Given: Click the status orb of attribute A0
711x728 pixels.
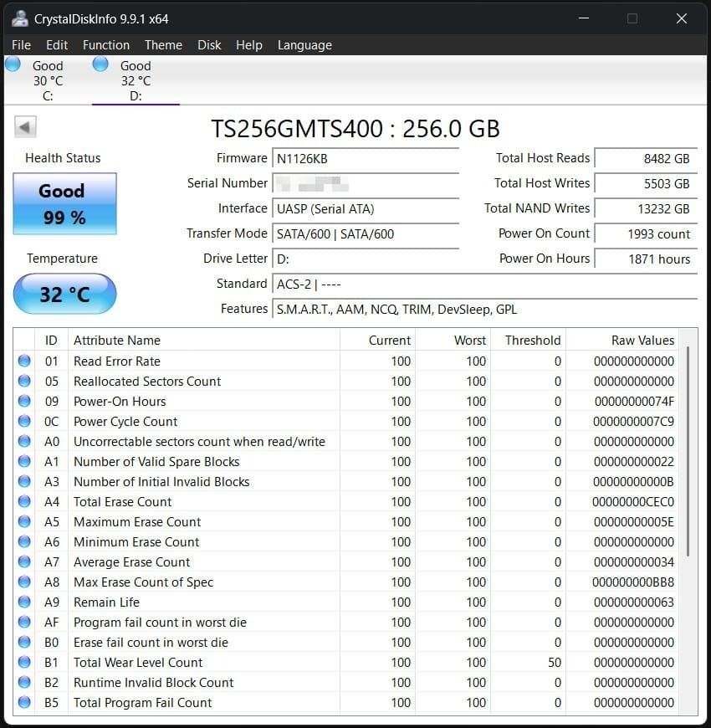Looking at the screenshot, I should tap(24, 441).
